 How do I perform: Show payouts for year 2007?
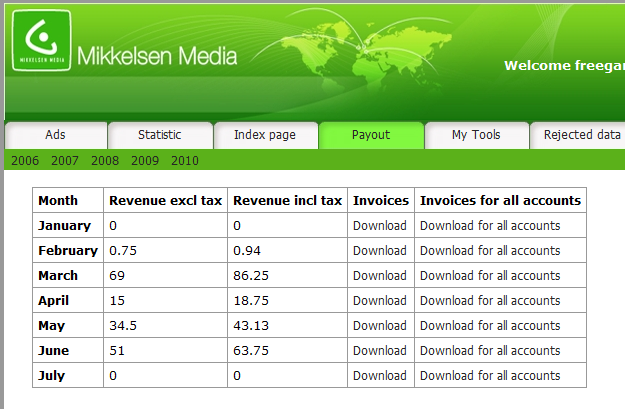[65, 160]
